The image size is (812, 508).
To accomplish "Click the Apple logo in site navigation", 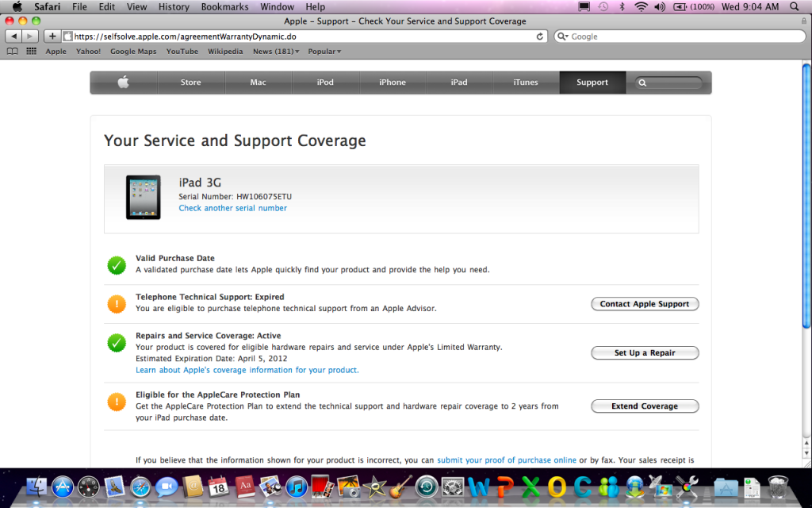I will tap(123, 83).
